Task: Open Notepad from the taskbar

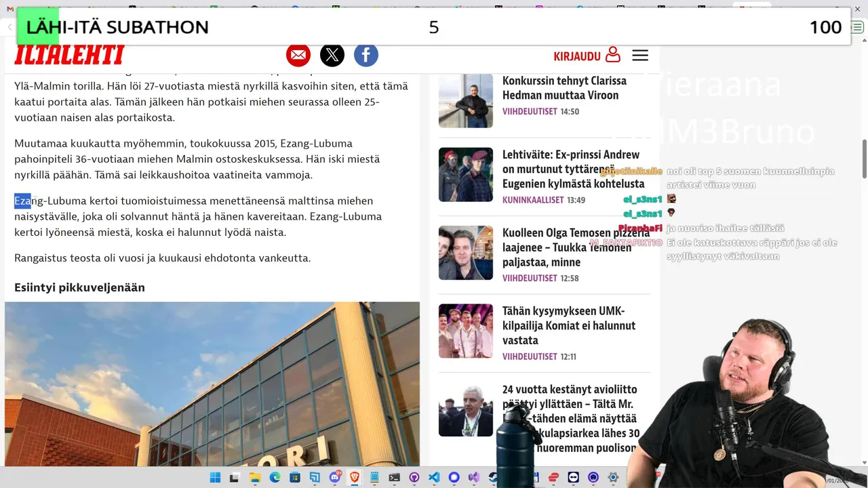Action: (374, 478)
